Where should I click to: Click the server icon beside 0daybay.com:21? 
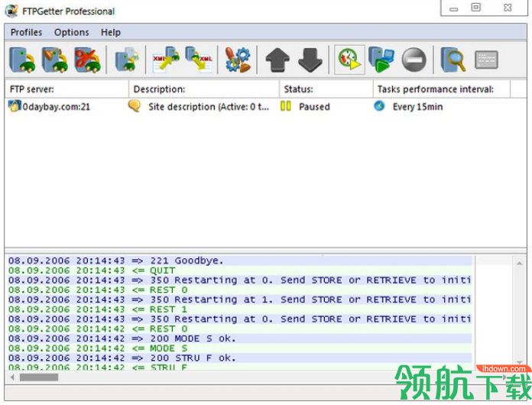(x=15, y=106)
